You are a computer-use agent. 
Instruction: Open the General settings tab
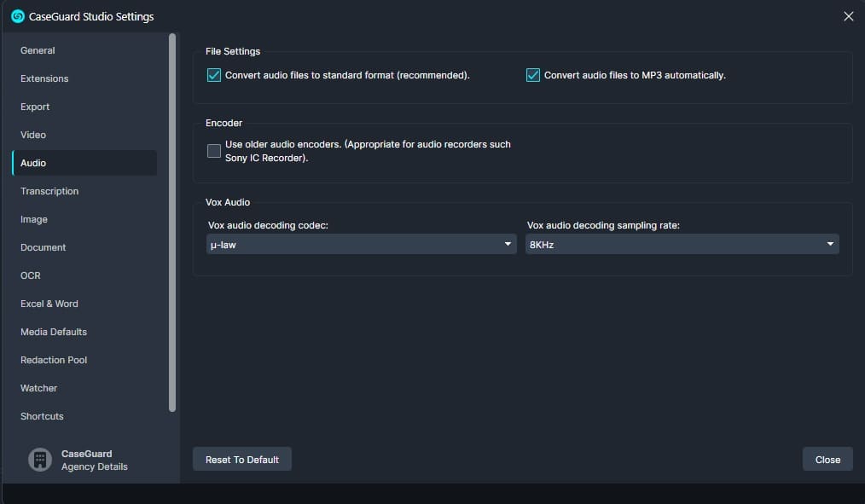[x=38, y=50]
